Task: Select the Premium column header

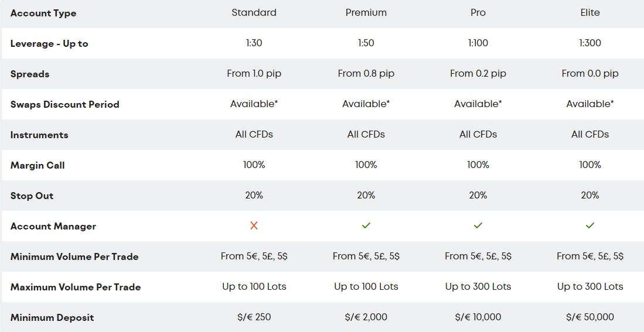Action: tap(366, 13)
